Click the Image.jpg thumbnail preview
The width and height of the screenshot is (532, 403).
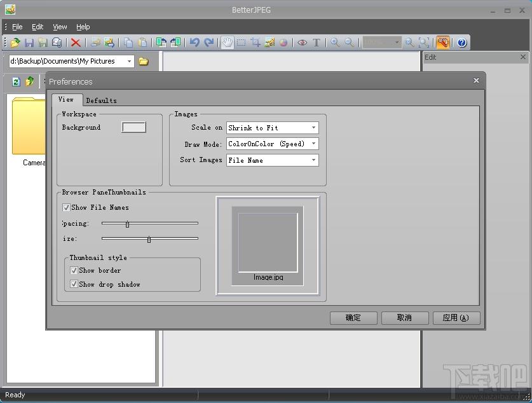point(268,246)
